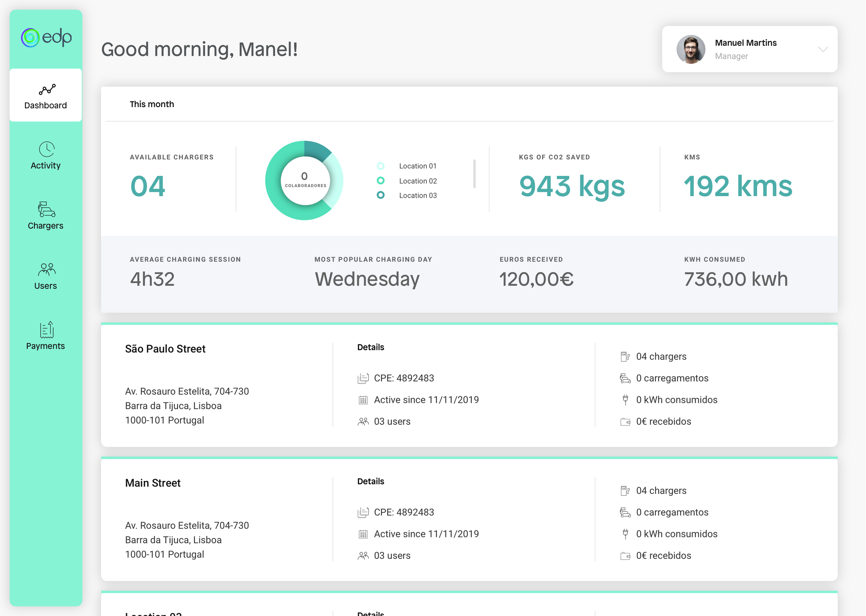Click the legend list scrollbar
The width and height of the screenshot is (866, 616).
point(474,174)
